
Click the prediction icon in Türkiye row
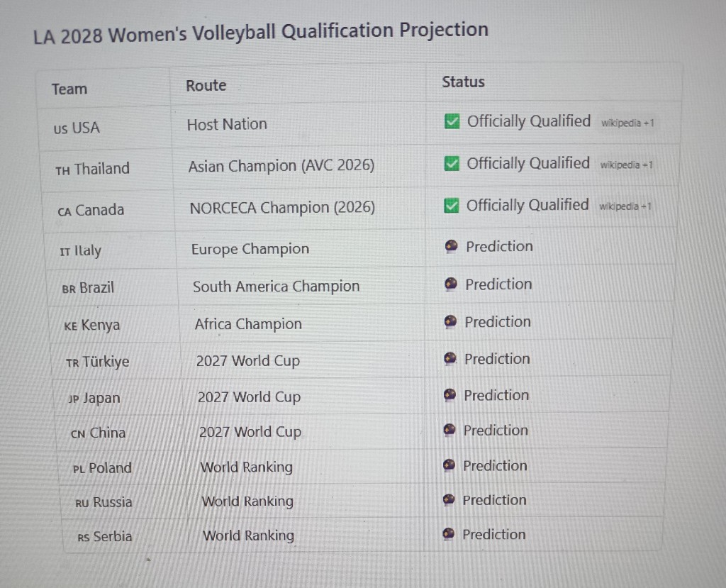[x=450, y=358]
